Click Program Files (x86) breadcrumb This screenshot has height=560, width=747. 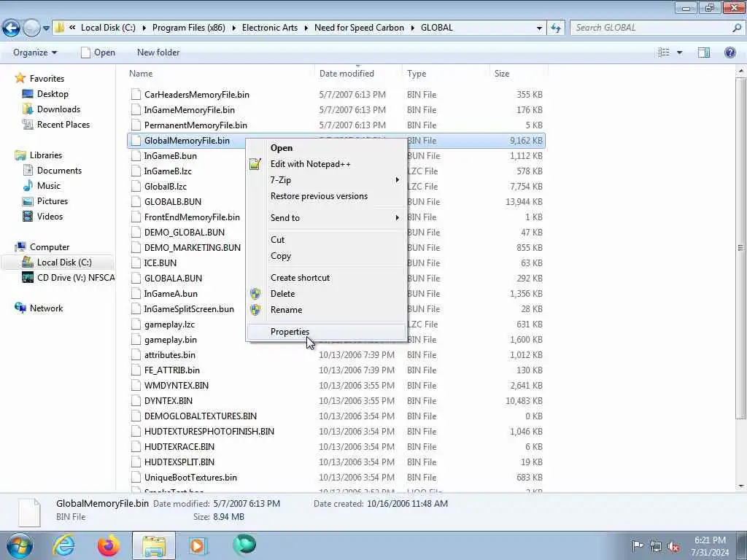pos(189,28)
